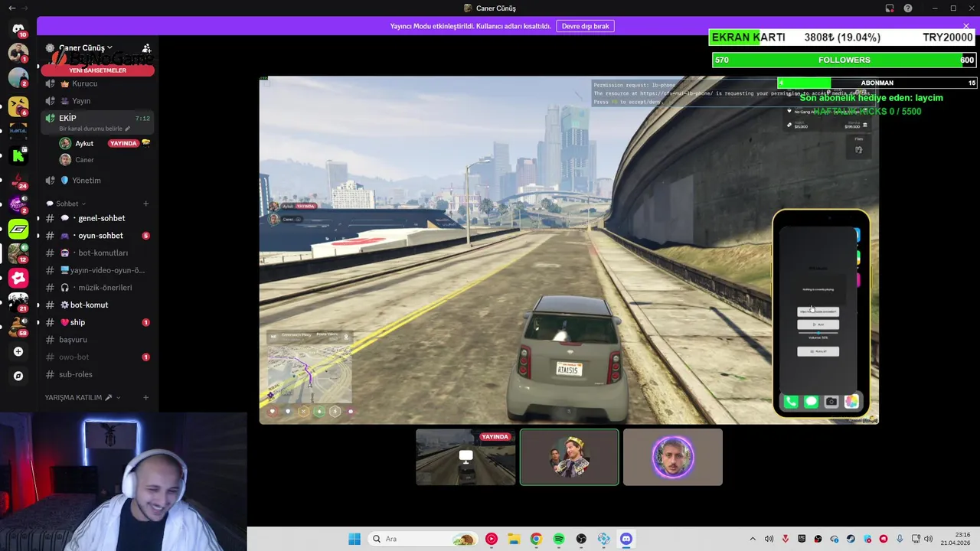Dismiss the streamer mode purple banner
Viewport: 980px width, 551px height.
click(x=965, y=26)
